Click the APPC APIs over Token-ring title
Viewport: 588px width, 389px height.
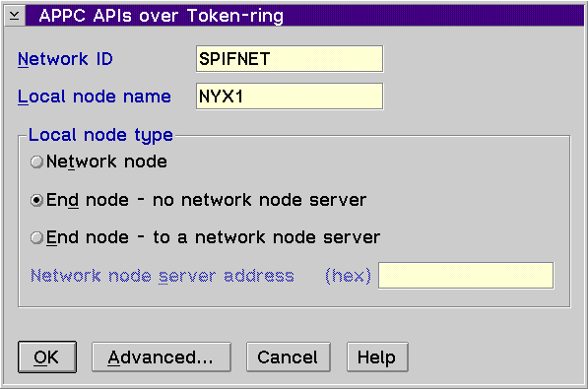point(162,16)
